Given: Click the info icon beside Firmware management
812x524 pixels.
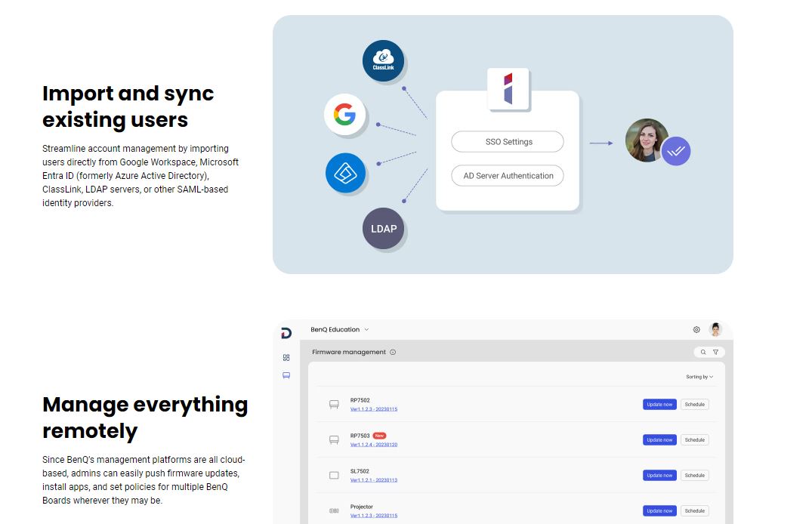Looking at the screenshot, I should [393, 352].
